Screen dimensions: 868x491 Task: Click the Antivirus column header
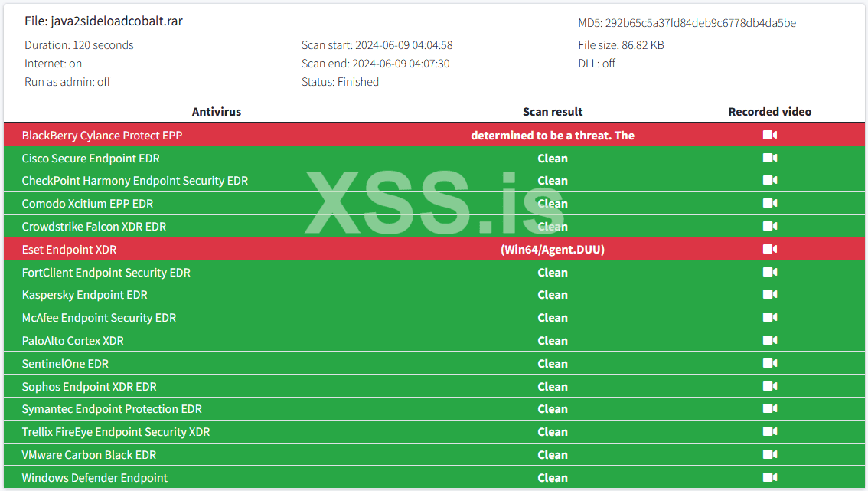coord(217,112)
